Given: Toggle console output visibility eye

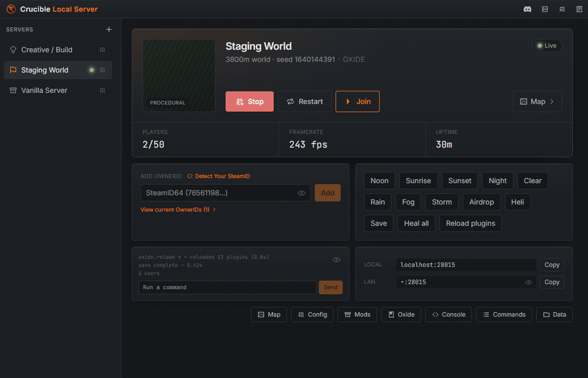Looking at the screenshot, I should (x=336, y=260).
